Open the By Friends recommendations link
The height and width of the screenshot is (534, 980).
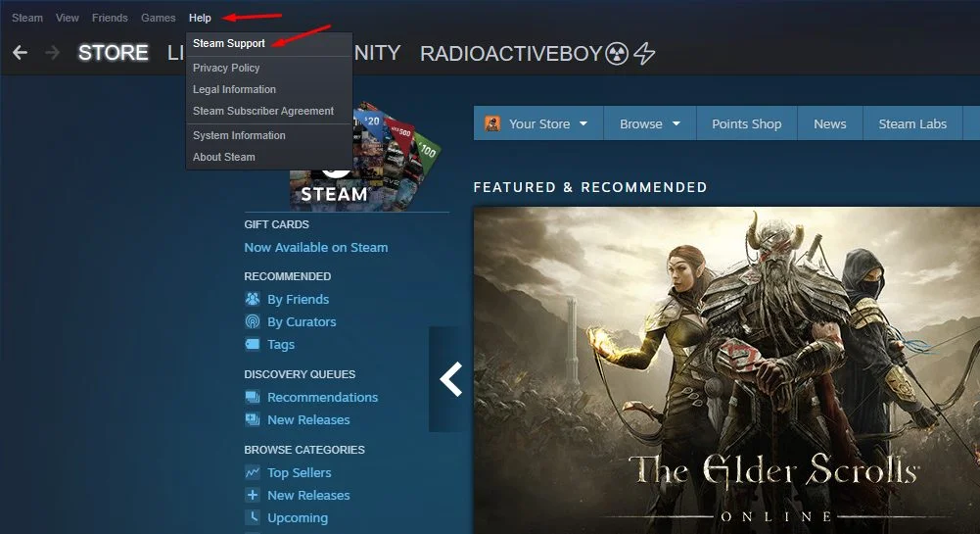[x=299, y=300]
